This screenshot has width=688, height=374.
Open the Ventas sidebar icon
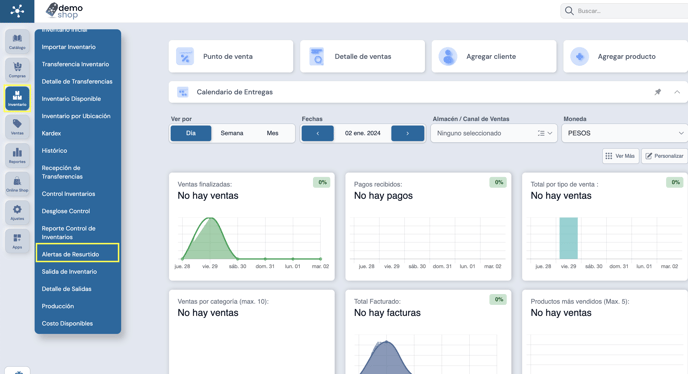coord(17,126)
